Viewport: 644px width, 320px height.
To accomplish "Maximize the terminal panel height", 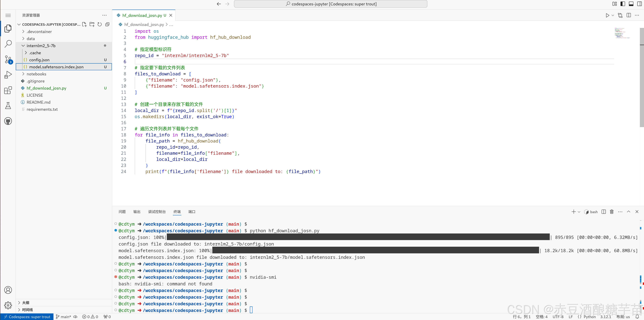I will [629, 212].
